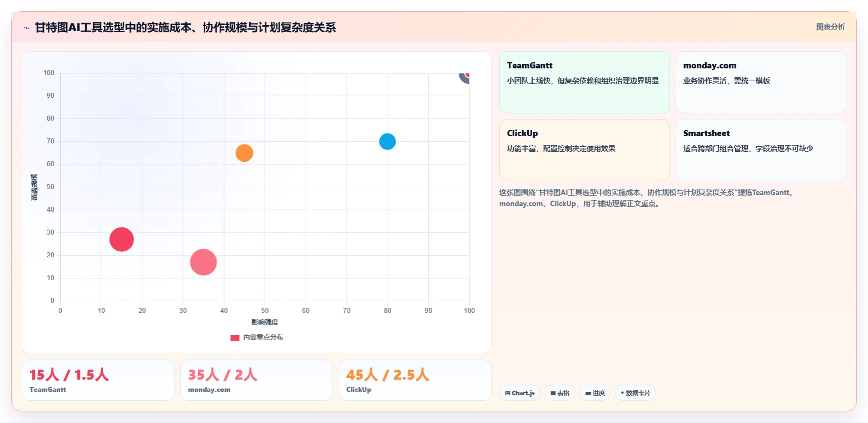
Task: Click the page title 甘特图AI工具选型 heading
Action: [185, 27]
